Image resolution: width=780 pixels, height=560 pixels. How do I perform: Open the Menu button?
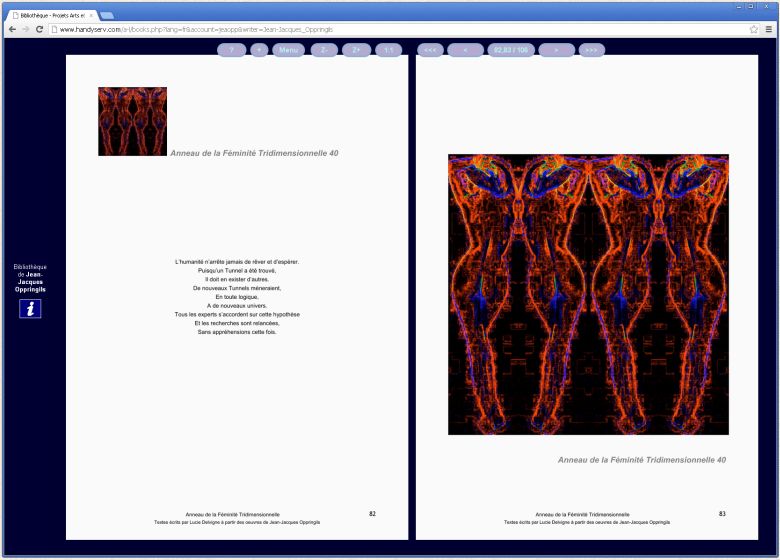(x=289, y=50)
